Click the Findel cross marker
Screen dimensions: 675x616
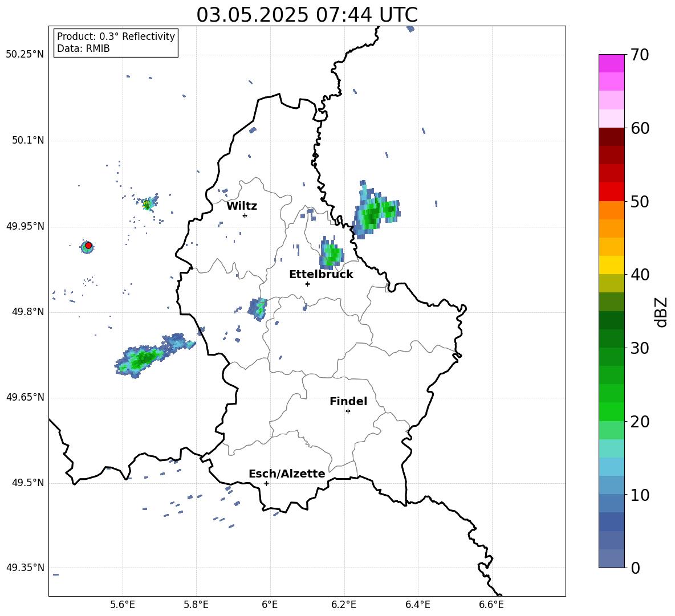point(348,411)
